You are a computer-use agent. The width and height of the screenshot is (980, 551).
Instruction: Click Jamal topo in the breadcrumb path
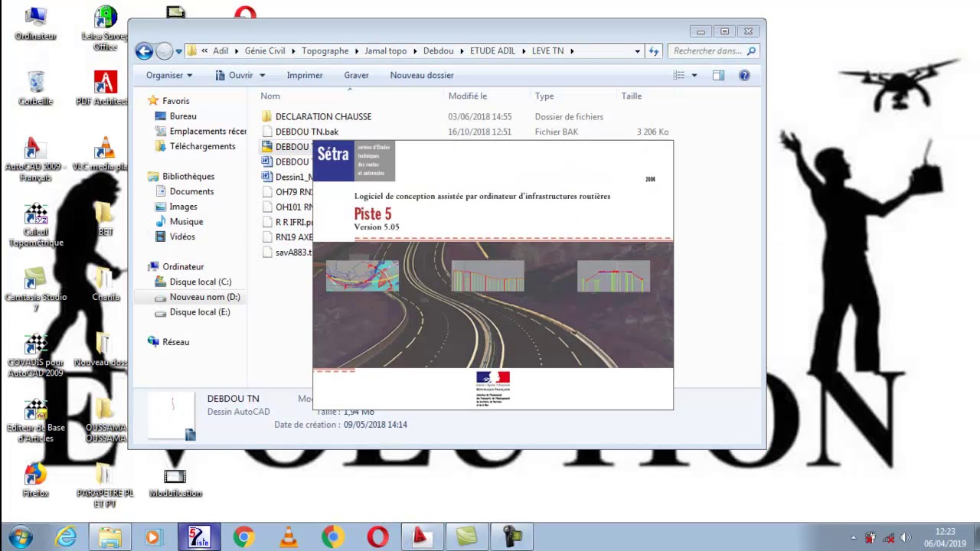385,51
